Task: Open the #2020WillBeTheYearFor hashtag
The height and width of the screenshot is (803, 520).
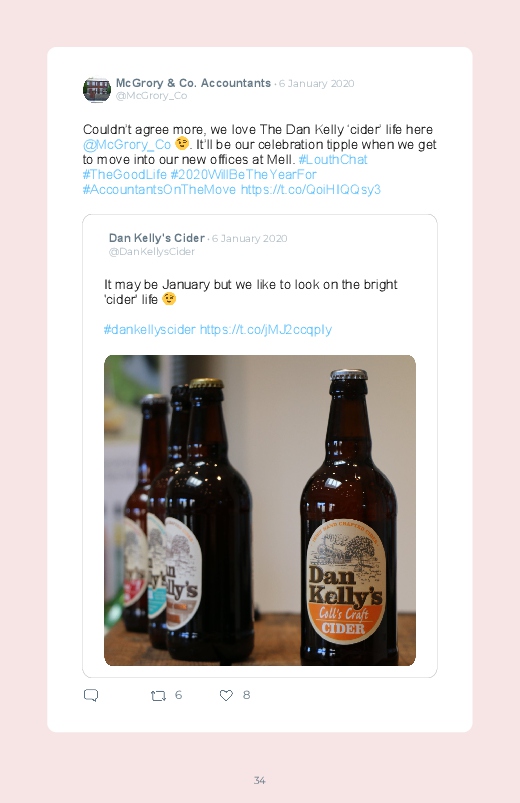Action: coord(243,175)
